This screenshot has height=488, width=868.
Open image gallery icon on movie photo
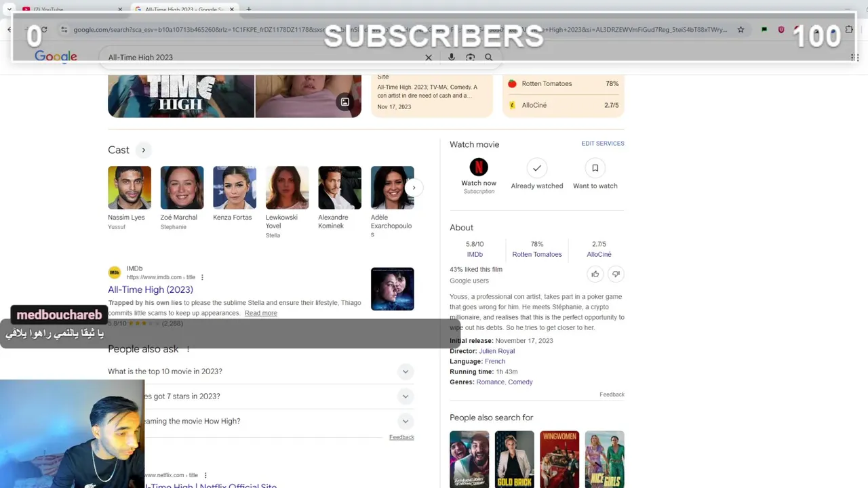pos(344,102)
